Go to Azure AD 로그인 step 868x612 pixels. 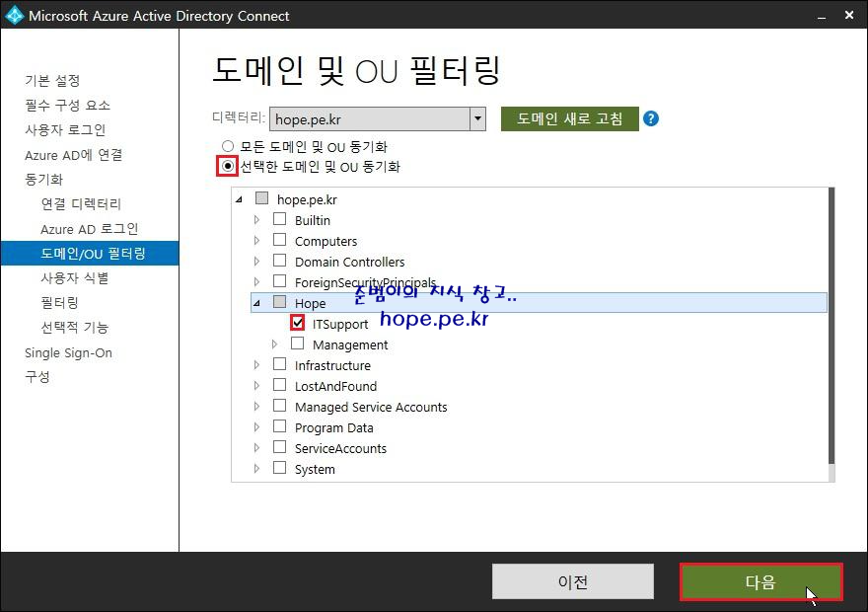coord(89,229)
